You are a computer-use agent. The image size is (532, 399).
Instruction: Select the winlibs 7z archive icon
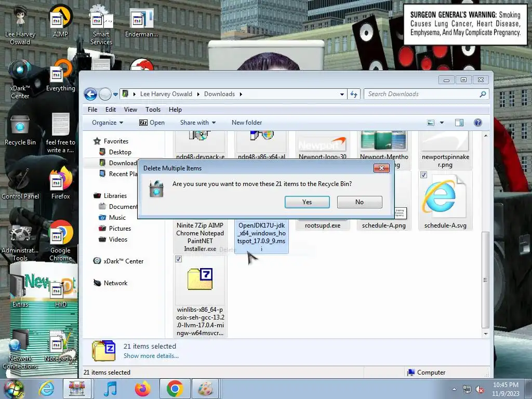coord(200,279)
